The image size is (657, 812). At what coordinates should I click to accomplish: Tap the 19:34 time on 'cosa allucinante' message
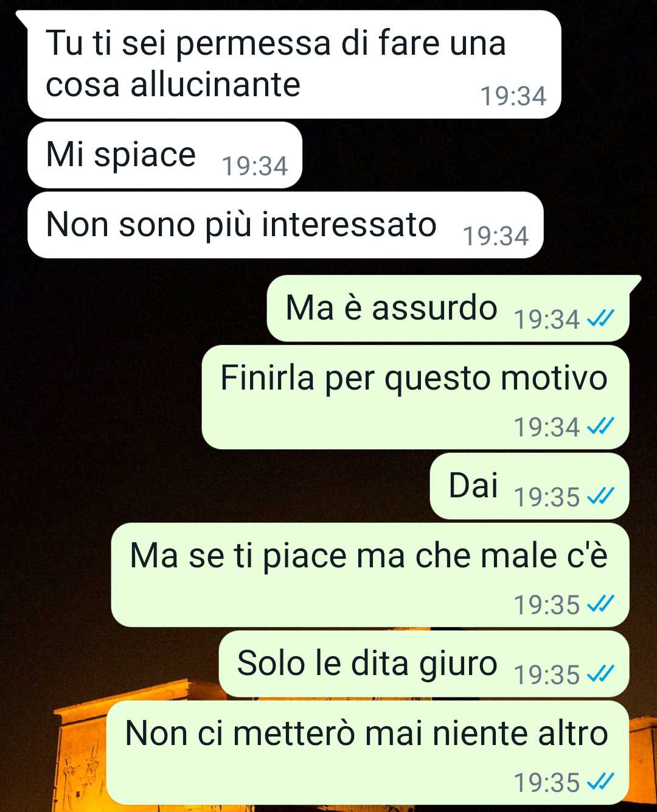[x=513, y=96]
